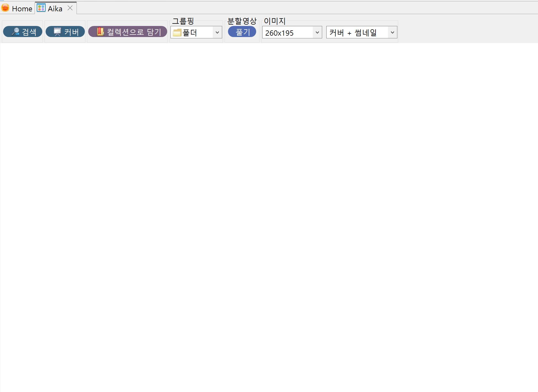Click the grid icon on Aika tab
This screenshot has width=538, height=392.
click(41, 8)
